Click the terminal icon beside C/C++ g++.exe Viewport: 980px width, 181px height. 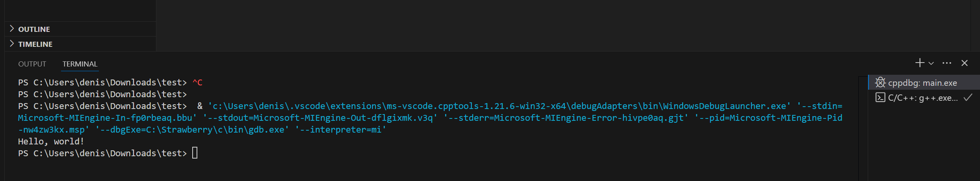click(x=880, y=98)
